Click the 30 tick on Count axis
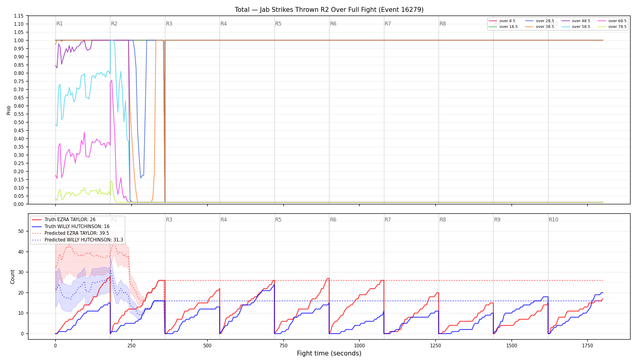 21,272
